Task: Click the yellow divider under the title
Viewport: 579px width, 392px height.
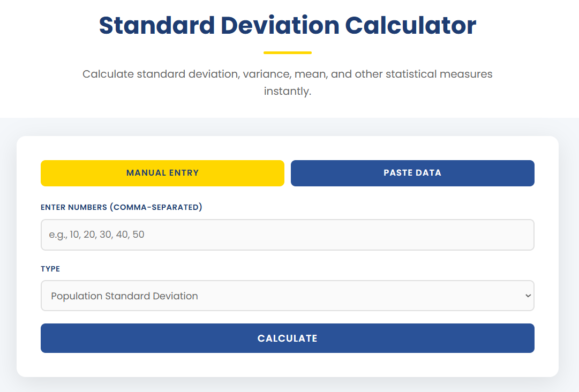Action: [288, 51]
